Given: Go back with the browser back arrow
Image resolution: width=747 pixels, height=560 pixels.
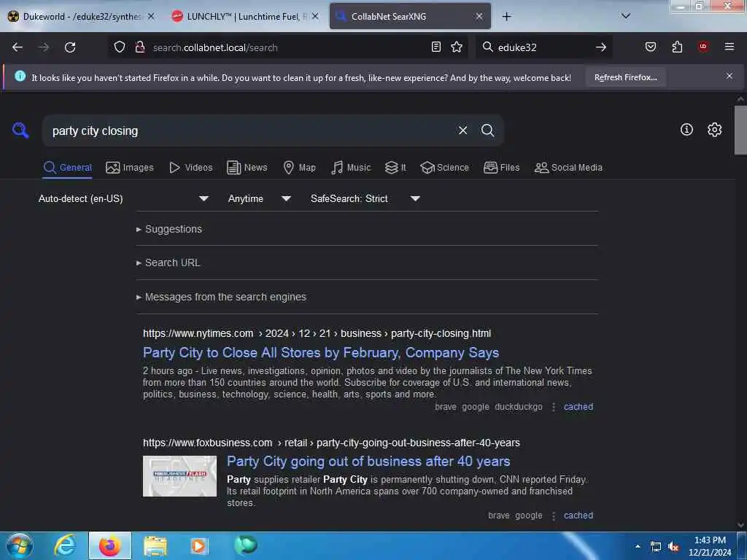Looking at the screenshot, I should (18, 47).
